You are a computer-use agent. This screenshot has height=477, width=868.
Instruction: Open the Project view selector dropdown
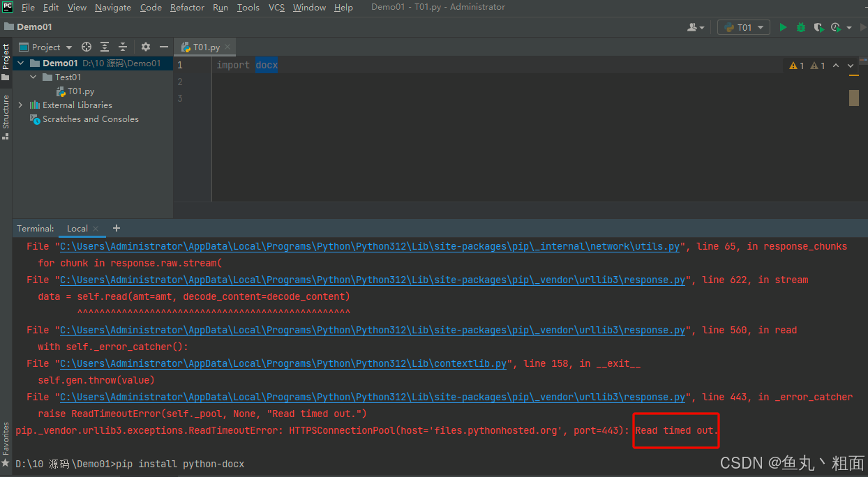tap(45, 47)
